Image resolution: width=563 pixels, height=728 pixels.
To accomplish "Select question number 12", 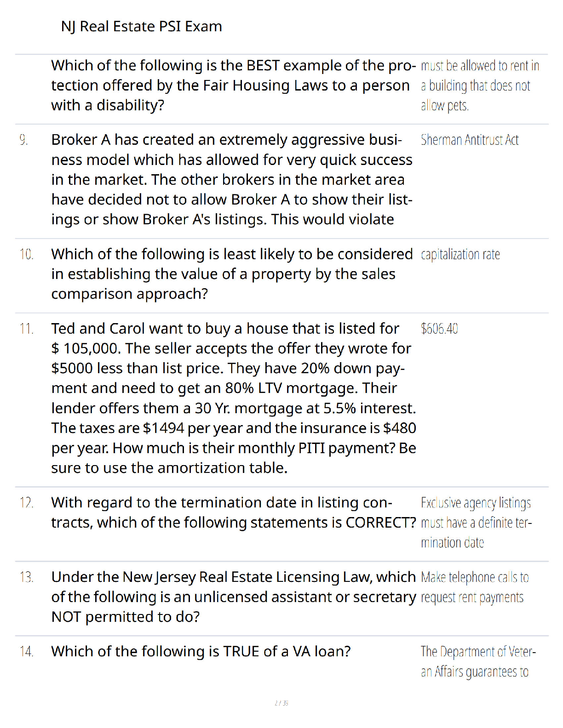I will pos(26,503).
